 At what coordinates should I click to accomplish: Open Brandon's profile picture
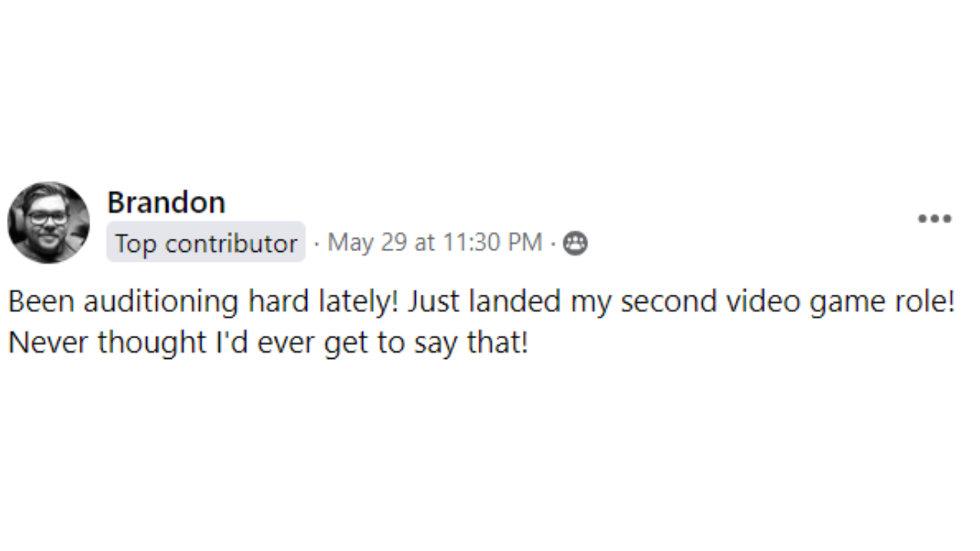point(49,223)
